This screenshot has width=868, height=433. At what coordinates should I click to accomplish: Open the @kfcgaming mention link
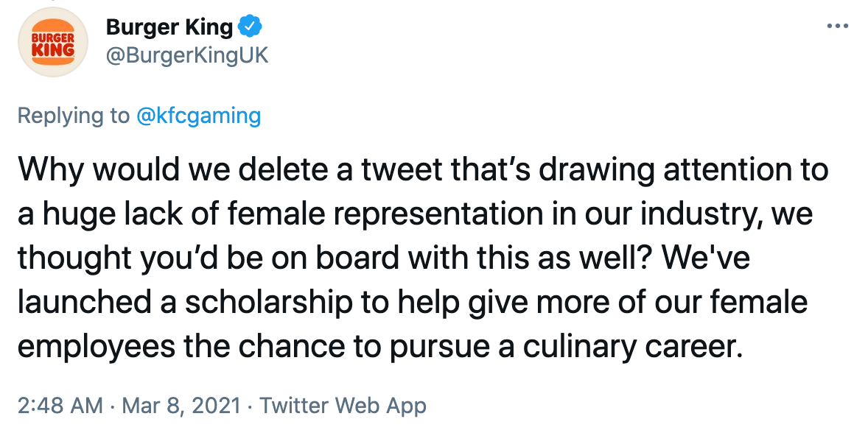click(x=199, y=116)
